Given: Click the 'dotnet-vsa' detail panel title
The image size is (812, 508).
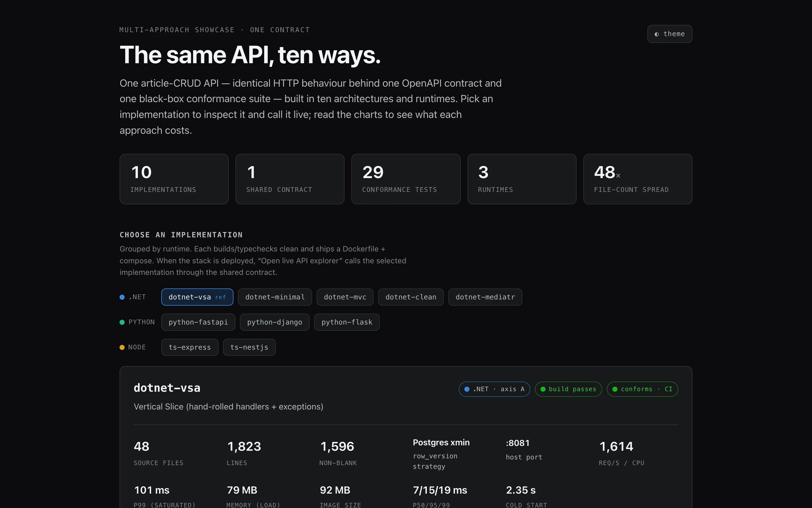Looking at the screenshot, I should (167, 388).
